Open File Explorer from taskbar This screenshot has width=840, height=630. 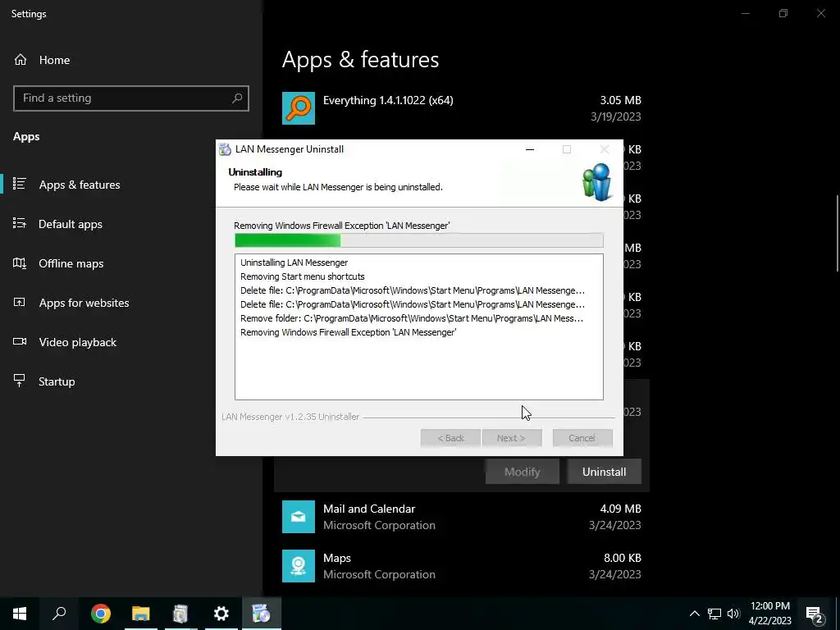141,614
